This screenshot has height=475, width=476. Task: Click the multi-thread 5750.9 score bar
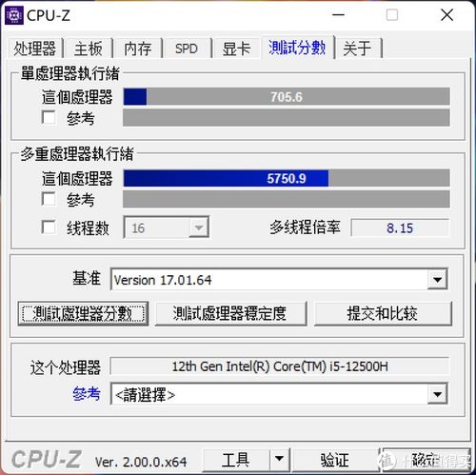(x=287, y=178)
